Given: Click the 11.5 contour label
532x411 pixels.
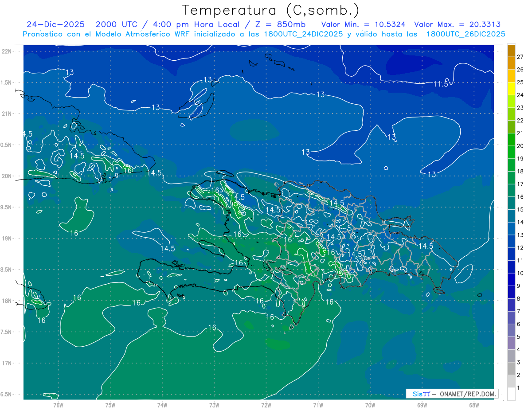Looking at the screenshot, I should [441, 84].
